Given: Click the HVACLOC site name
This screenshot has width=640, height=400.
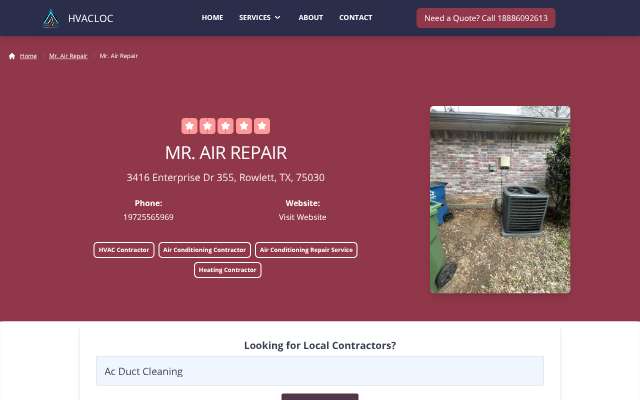Looking at the screenshot, I should 91,18.
